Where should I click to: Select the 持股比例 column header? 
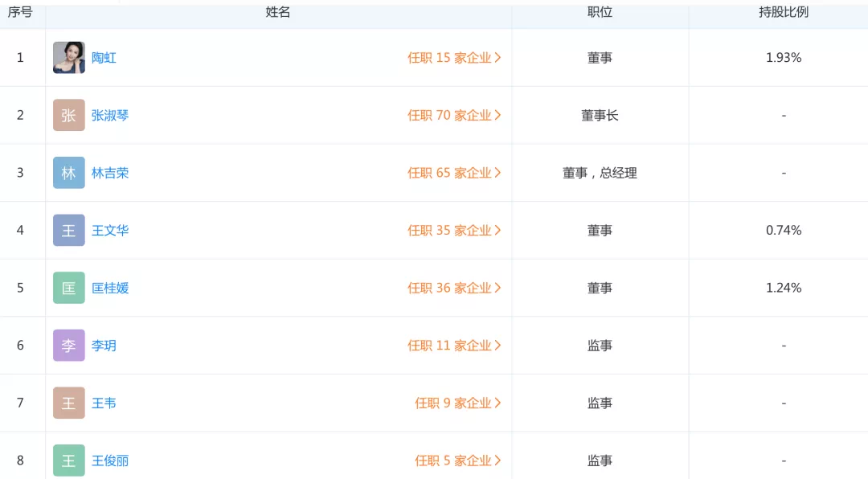coord(784,12)
